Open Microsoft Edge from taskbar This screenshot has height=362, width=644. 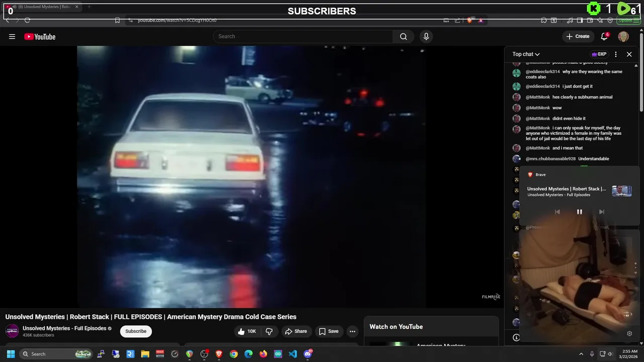point(249,354)
